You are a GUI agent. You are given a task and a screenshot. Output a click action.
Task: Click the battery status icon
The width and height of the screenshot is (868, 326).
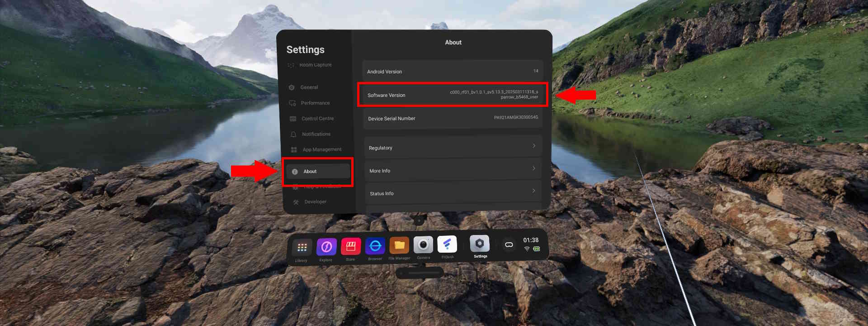pos(537,249)
